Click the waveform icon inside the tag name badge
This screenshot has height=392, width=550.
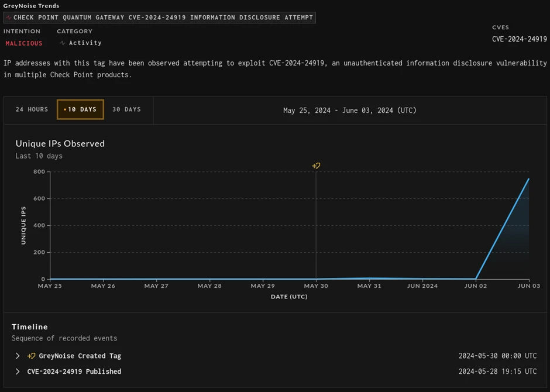click(8, 17)
